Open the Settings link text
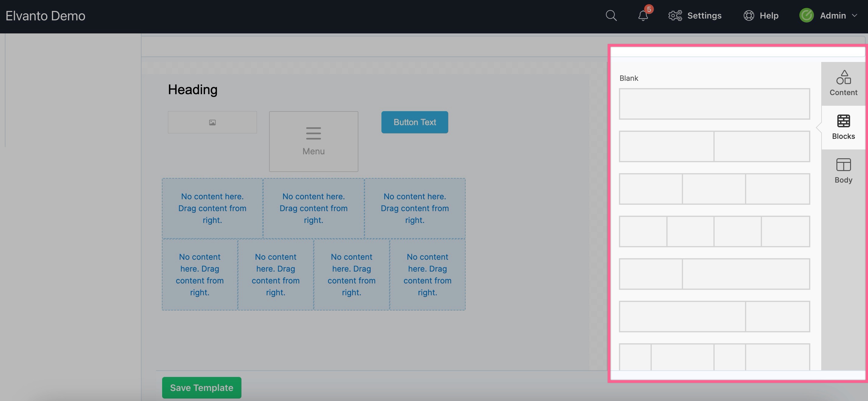The image size is (868, 401). (704, 15)
